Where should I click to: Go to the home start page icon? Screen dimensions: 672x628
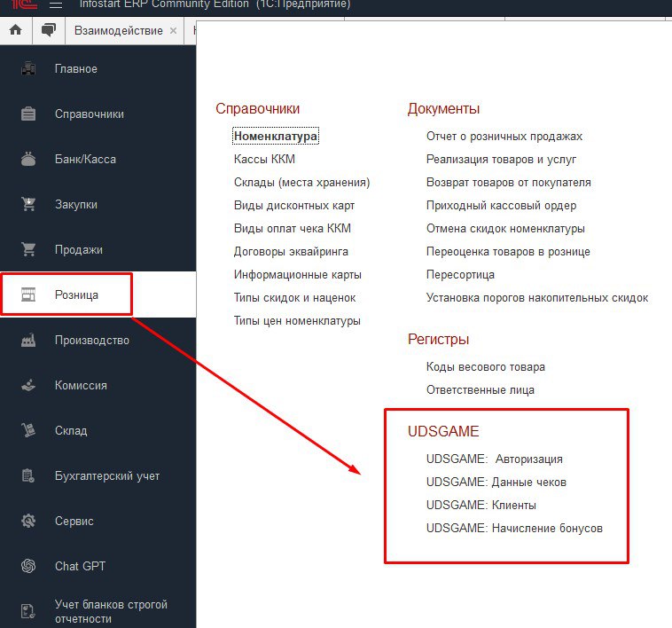(x=16, y=30)
